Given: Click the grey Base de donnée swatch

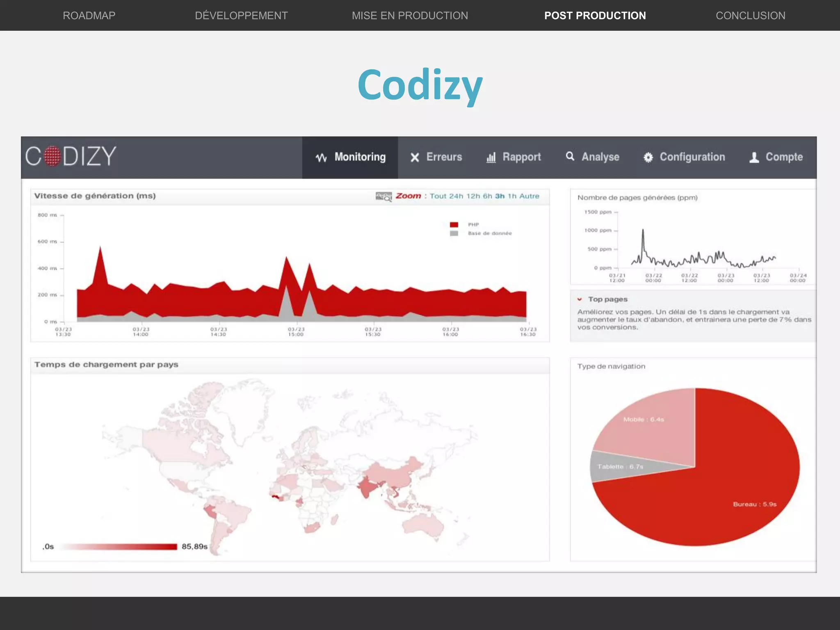Looking at the screenshot, I should (454, 233).
